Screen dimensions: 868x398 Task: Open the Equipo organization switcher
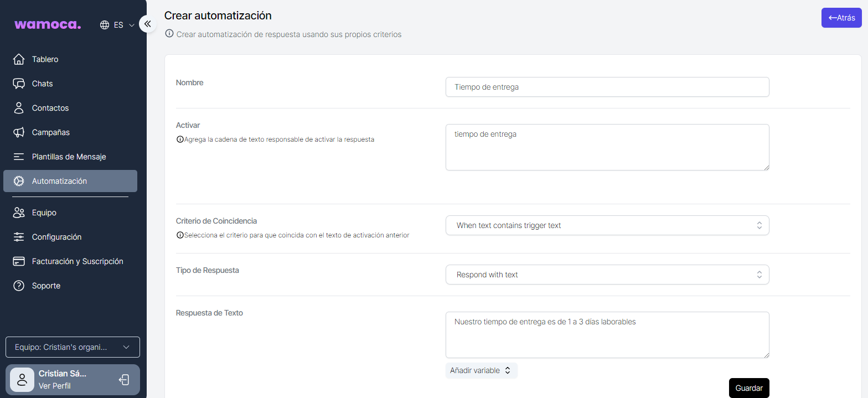[x=73, y=347]
